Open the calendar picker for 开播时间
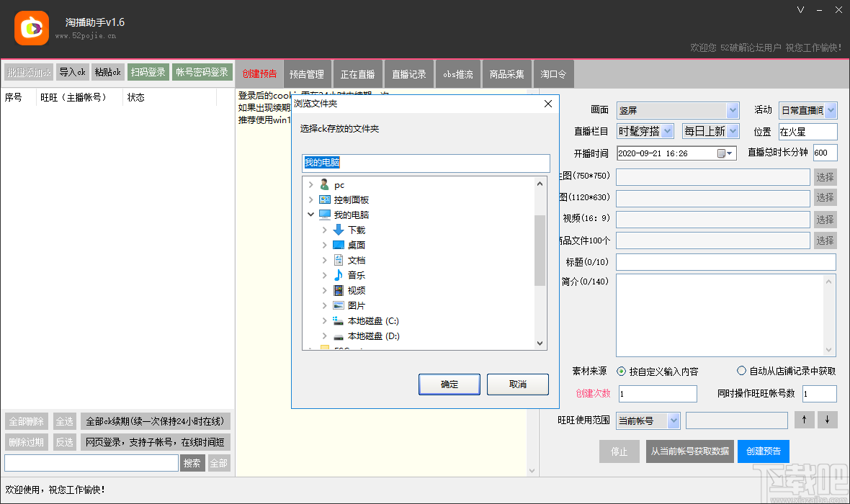The height and width of the screenshot is (504, 850). [725, 153]
